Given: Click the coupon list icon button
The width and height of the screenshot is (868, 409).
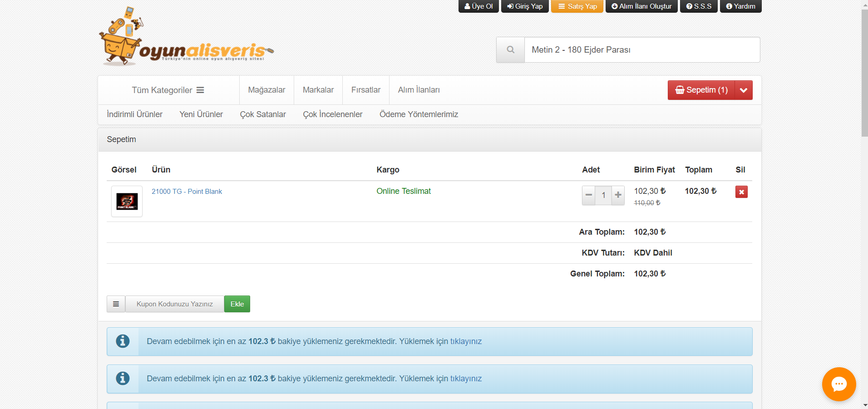Looking at the screenshot, I should pos(116,304).
